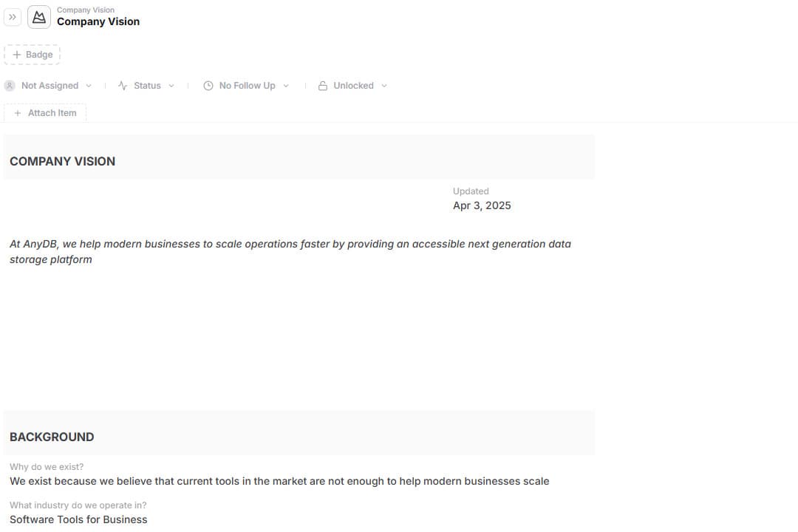Edit the AnyDB vision statement text
The width and height of the screenshot is (798, 532).
pos(290,251)
